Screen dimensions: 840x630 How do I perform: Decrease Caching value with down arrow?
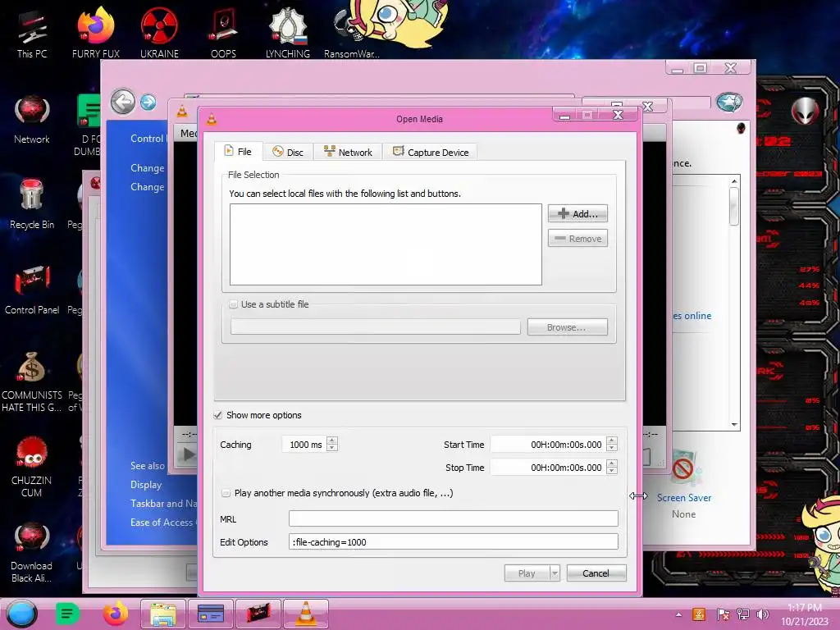[332, 448]
